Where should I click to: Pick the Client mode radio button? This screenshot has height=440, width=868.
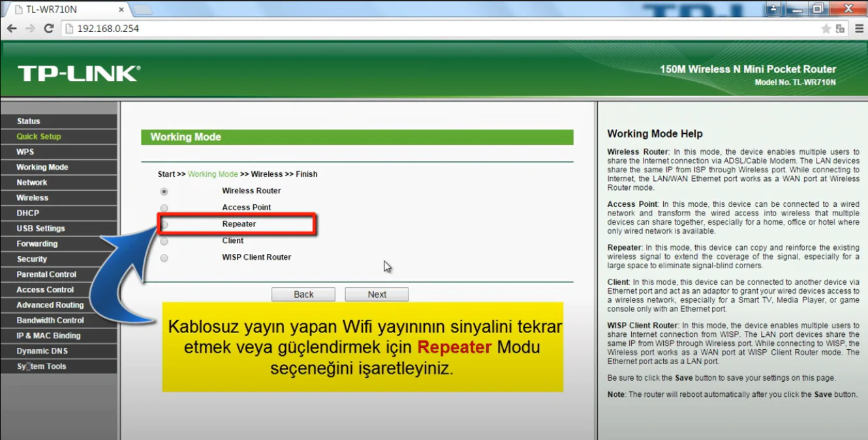[164, 242]
